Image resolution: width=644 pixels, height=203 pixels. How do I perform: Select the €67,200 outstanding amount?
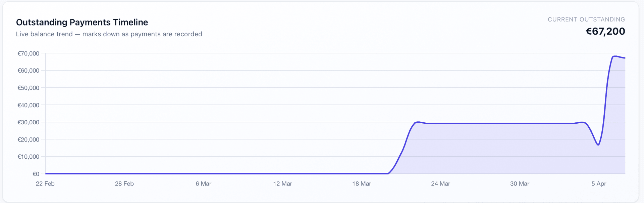pos(605,31)
